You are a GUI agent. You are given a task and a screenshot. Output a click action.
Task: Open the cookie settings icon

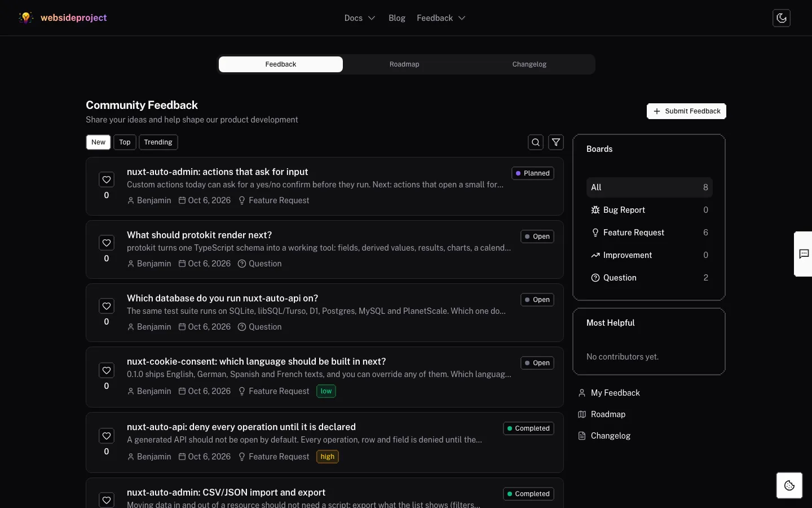789,485
